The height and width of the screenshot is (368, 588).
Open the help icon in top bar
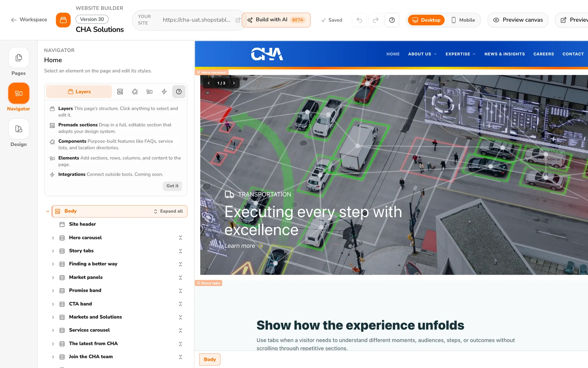coord(392,20)
